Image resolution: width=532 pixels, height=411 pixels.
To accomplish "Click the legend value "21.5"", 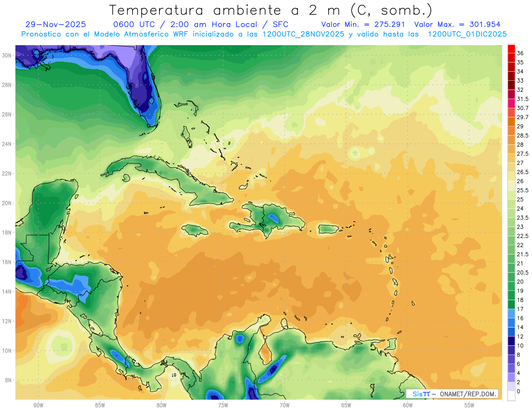I will (523, 254).
